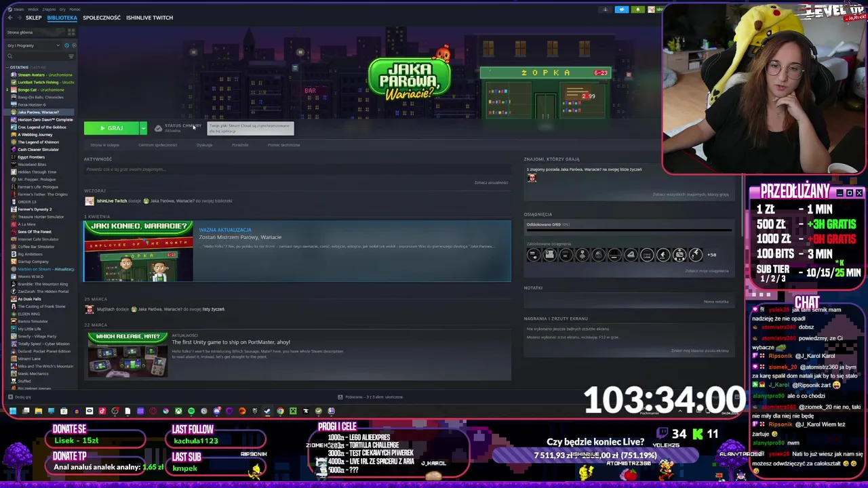Open the Widok menu
Viewport: 868px width, 488px height.
pyautogui.click(x=33, y=9)
